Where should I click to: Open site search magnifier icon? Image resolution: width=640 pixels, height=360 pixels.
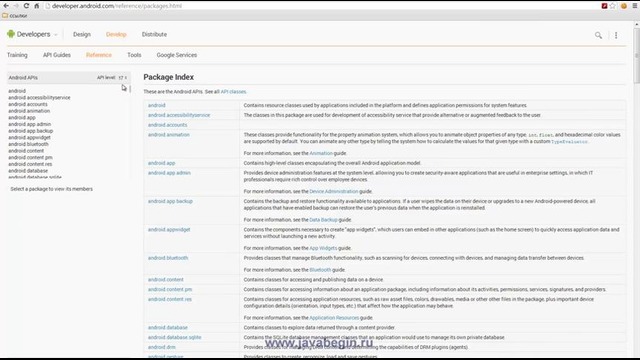coord(598,35)
